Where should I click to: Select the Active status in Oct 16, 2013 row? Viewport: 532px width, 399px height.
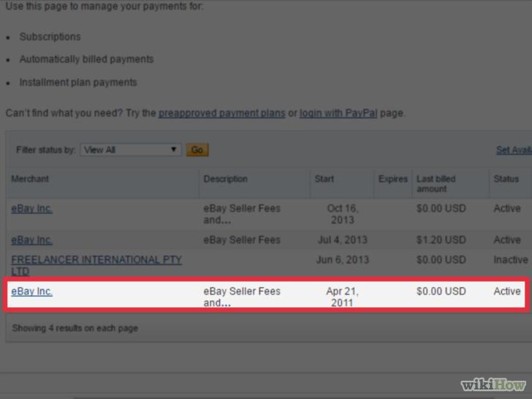(507, 208)
